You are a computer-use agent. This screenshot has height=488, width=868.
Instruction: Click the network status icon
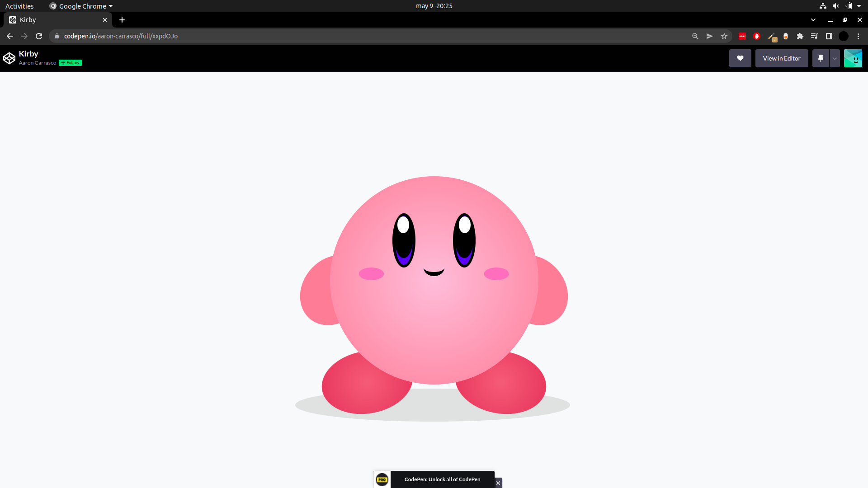(823, 6)
